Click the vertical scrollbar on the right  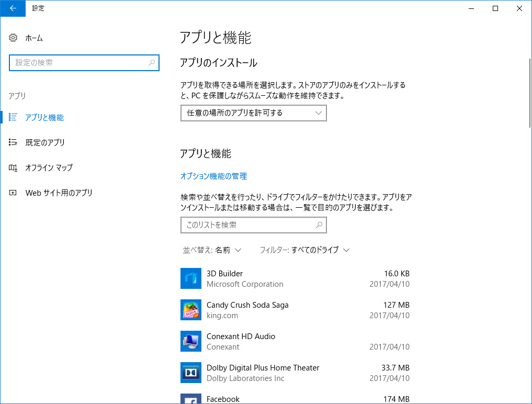(529, 94)
